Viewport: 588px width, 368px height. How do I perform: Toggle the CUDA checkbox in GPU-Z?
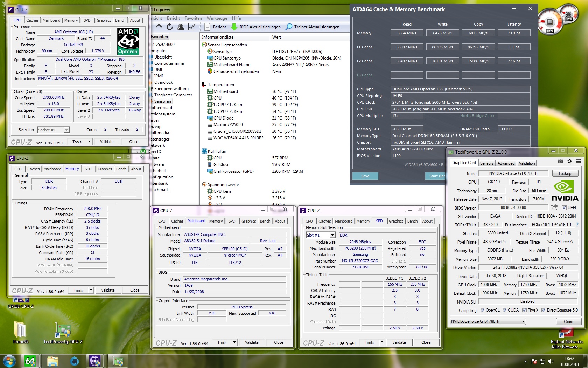(x=505, y=310)
